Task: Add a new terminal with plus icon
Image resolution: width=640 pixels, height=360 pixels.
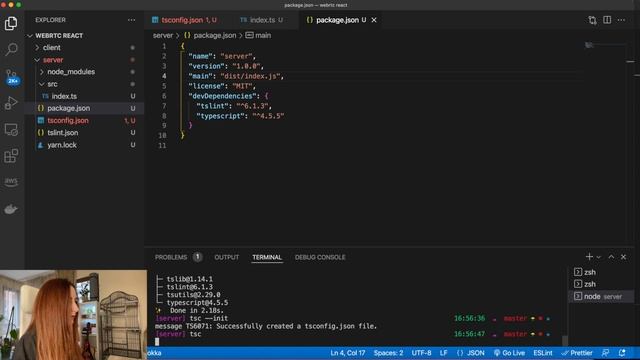Action: 589,257
